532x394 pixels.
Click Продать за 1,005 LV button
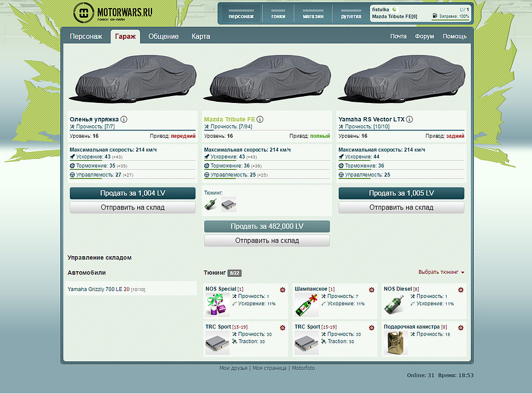pos(402,193)
